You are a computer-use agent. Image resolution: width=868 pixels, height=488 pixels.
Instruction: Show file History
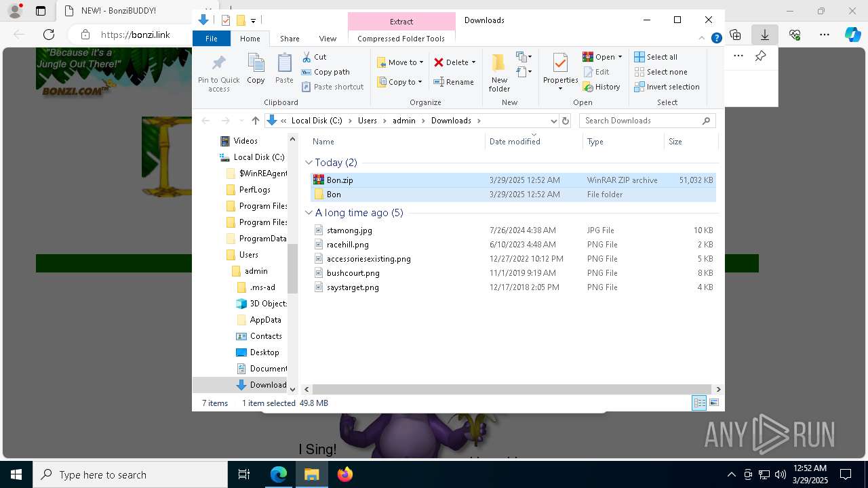coord(601,87)
